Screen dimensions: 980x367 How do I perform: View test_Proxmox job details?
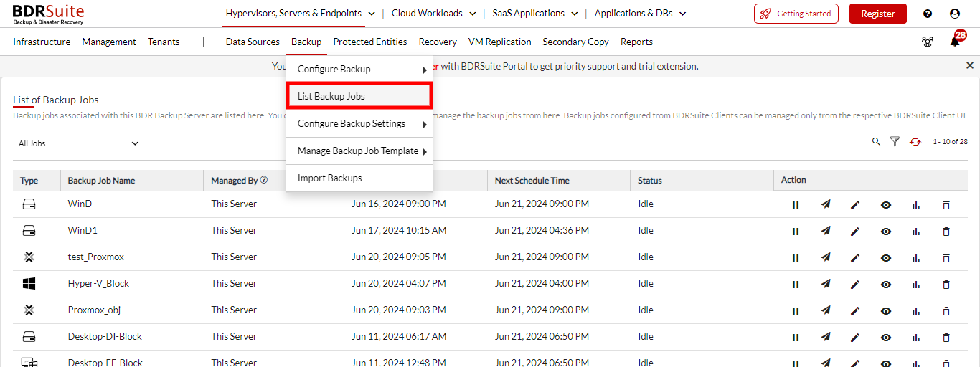886,258
